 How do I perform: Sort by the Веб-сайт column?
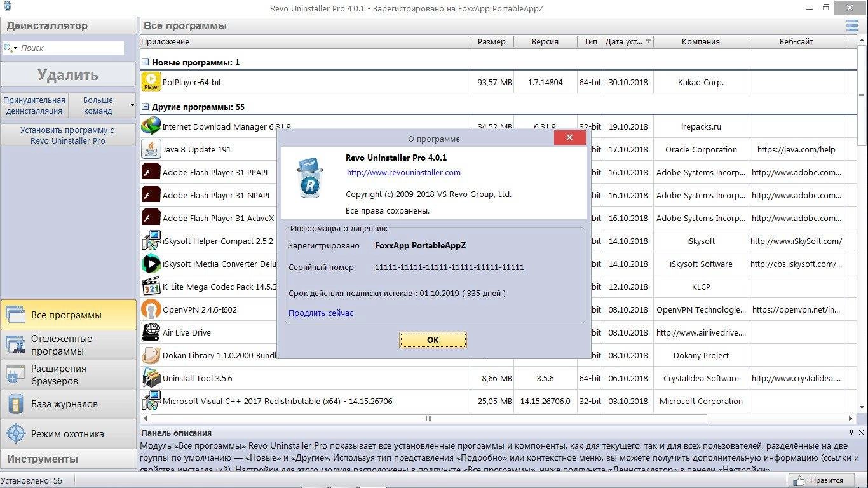click(x=796, y=41)
